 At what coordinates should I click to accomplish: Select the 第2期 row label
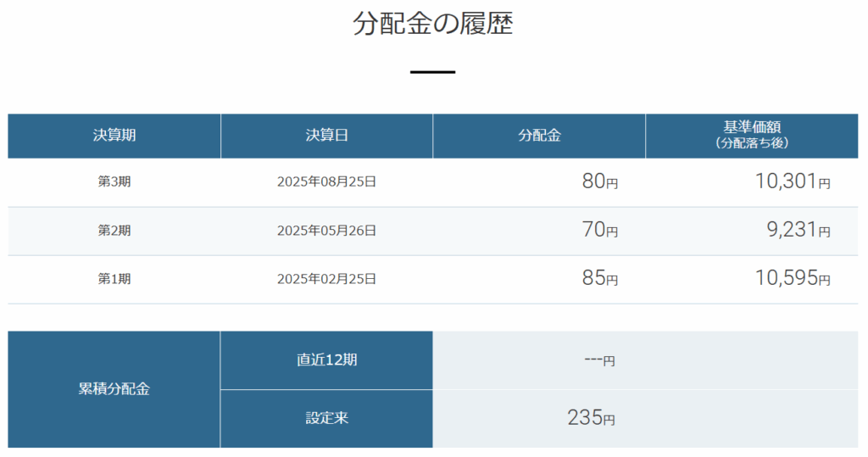coord(114,230)
